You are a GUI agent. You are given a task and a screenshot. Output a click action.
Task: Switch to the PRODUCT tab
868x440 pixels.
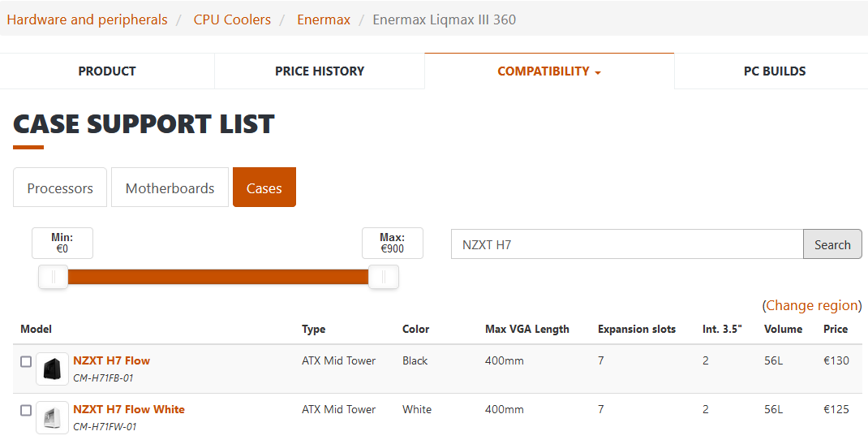pyautogui.click(x=107, y=71)
